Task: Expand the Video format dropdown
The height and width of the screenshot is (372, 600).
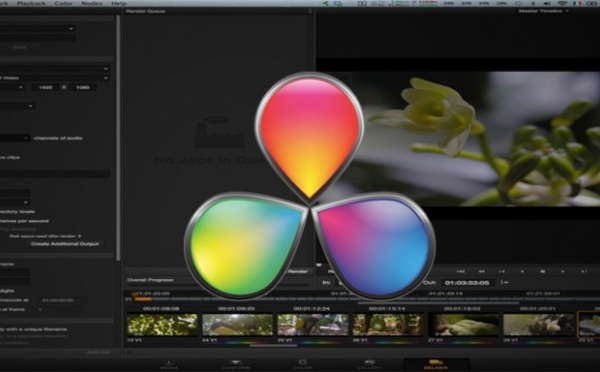Action: pyautogui.click(x=55, y=78)
